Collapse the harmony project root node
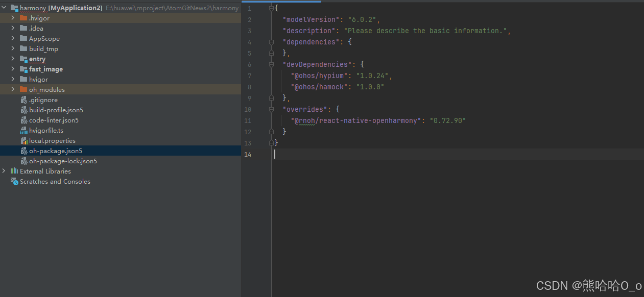Viewport: 644px width, 297px height. [x=4, y=8]
